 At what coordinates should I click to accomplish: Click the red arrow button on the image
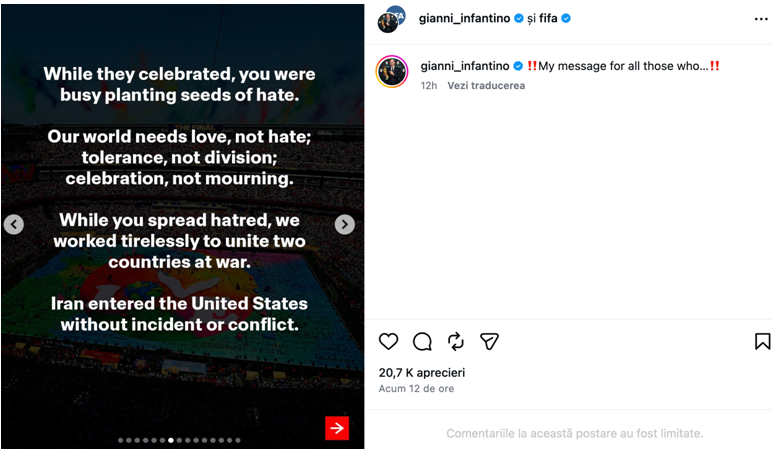[337, 428]
